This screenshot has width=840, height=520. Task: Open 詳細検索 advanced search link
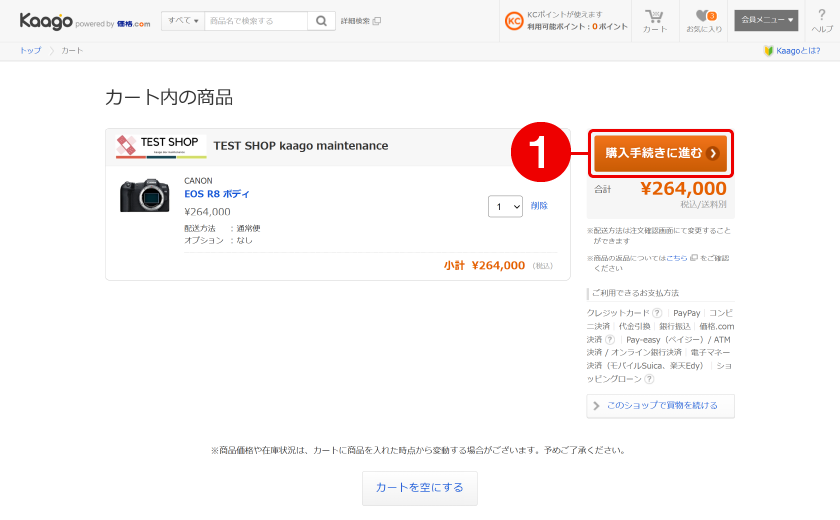361,21
